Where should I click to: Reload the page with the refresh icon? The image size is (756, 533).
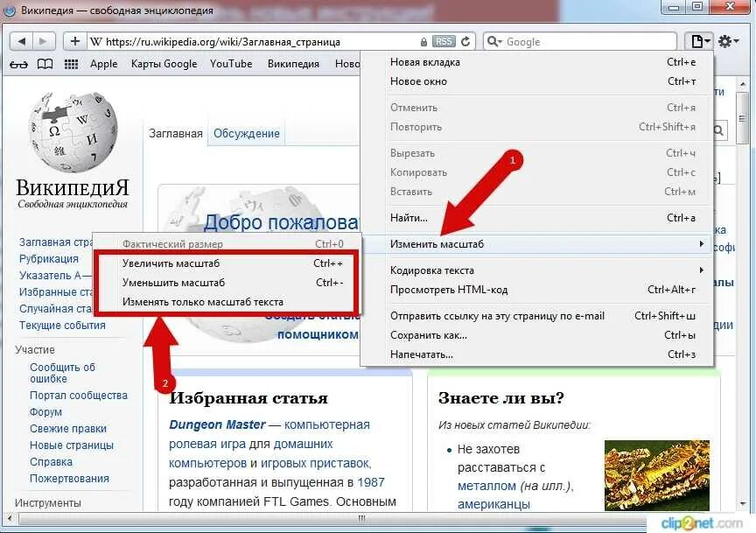click(465, 41)
